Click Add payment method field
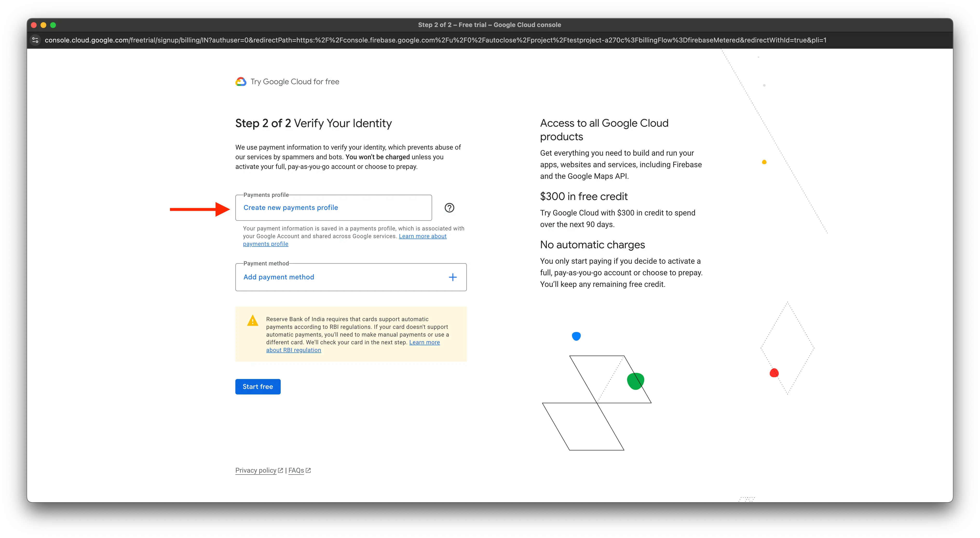The image size is (980, 538). point(351,277)
